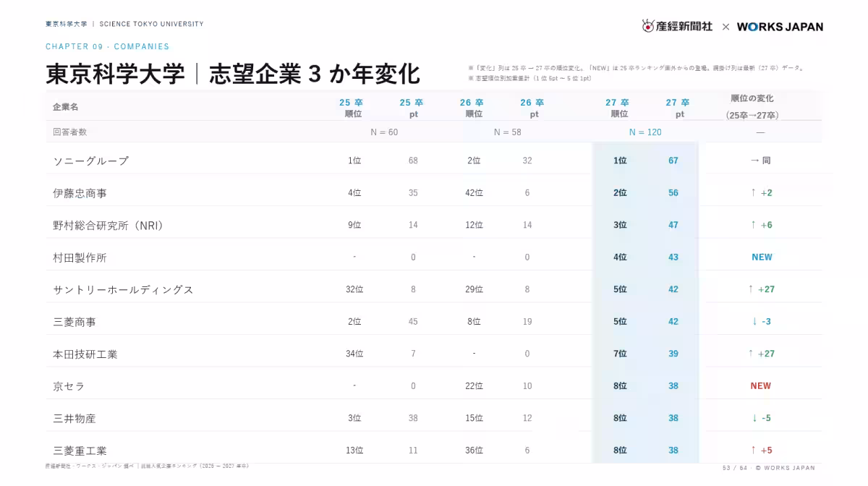This screenshot has height=486, width=868.
Task: Click the company name 三菱重工業
Action: click(80, 451)
